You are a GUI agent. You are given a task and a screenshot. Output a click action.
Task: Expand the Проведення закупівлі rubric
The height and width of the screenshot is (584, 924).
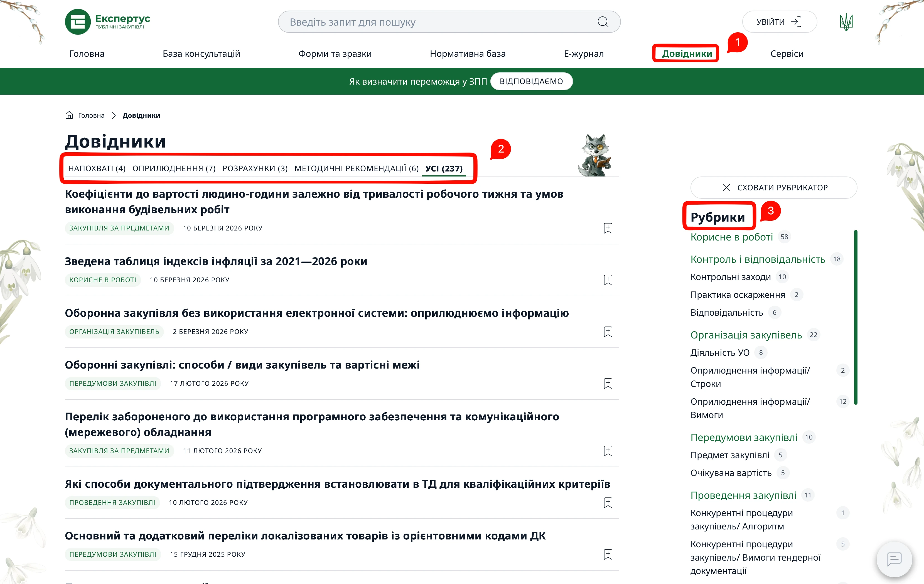pyautogui.click(x=744, y=495)
